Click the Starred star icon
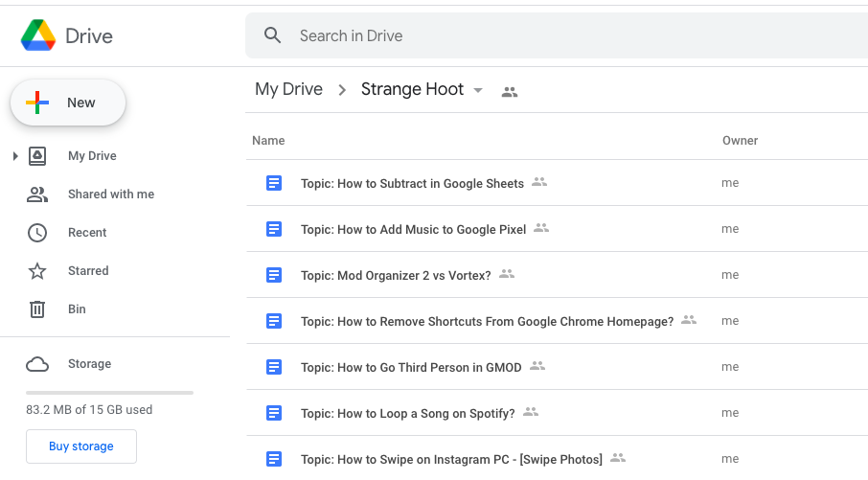 point(37,271)
